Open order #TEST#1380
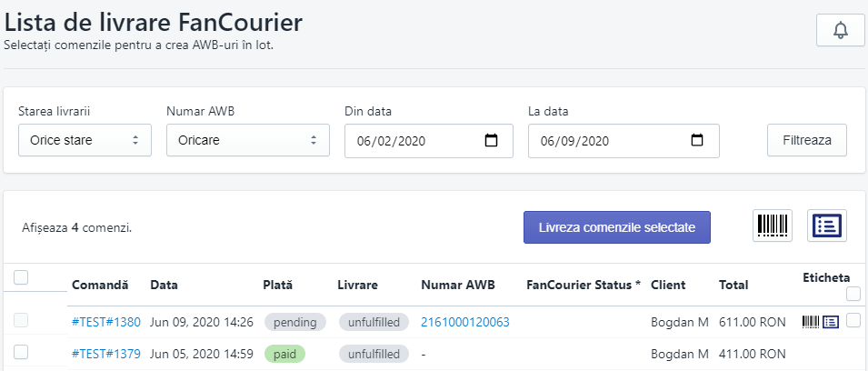This screenshot has height=371, width=868. point(106,322)
